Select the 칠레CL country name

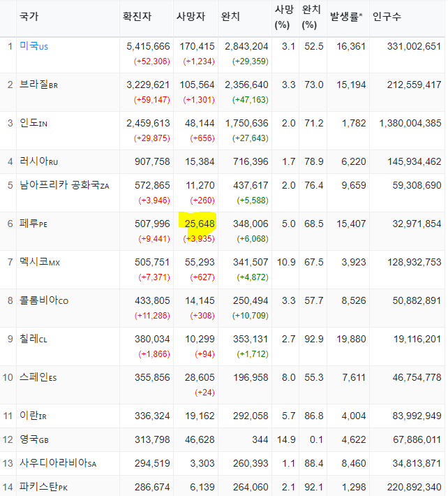(33, 339)
